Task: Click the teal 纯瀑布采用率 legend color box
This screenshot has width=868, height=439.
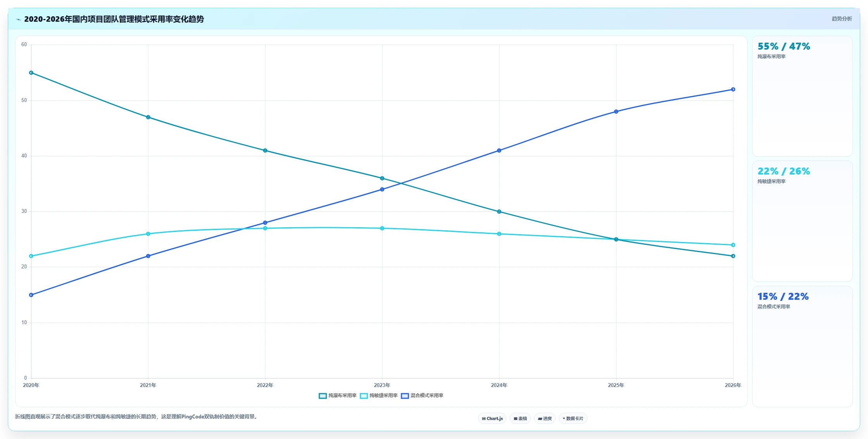Action: pyautogui.click(x=322, y=396)
